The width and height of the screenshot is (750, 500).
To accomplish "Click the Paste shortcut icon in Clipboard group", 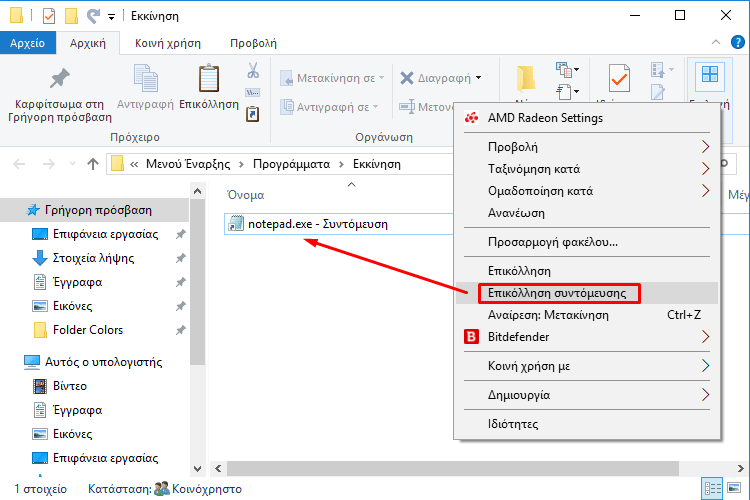I will [253, 114].
